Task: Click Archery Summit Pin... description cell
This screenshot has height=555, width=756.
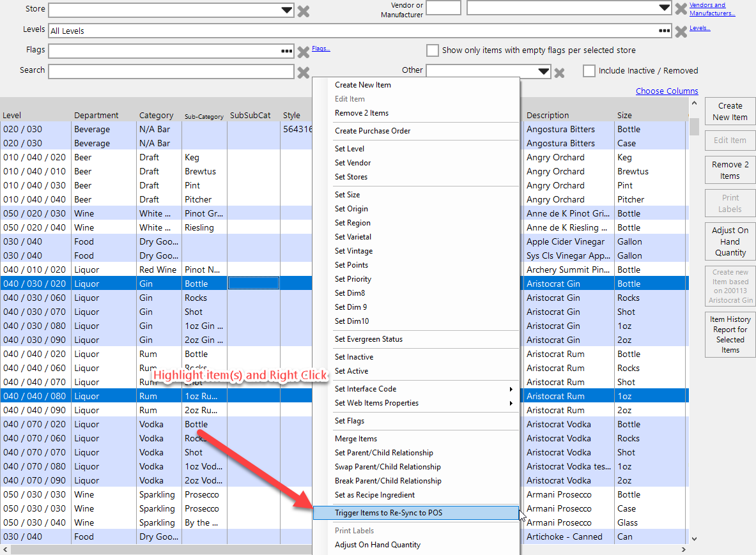Action: pyautogui.click(x=569, y=270)
